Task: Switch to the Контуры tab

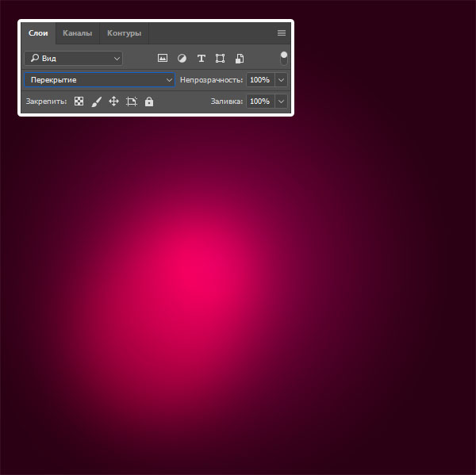Action: click(124, 33)
